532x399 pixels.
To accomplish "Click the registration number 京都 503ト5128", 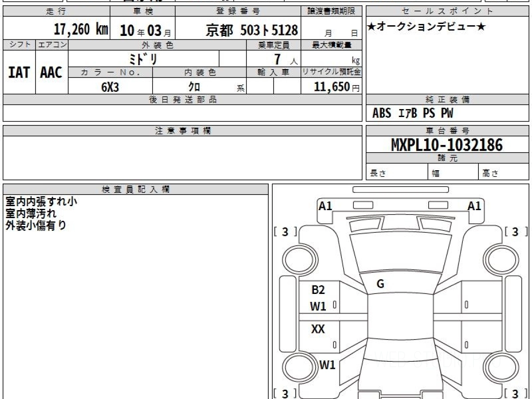I will [x=251, y=30].
